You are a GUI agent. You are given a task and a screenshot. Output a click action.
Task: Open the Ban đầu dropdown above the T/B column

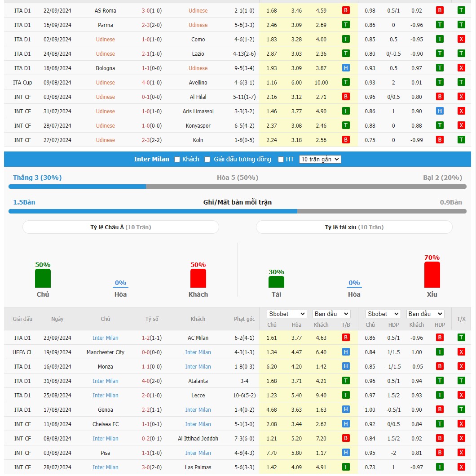click(x=331, y=314)
